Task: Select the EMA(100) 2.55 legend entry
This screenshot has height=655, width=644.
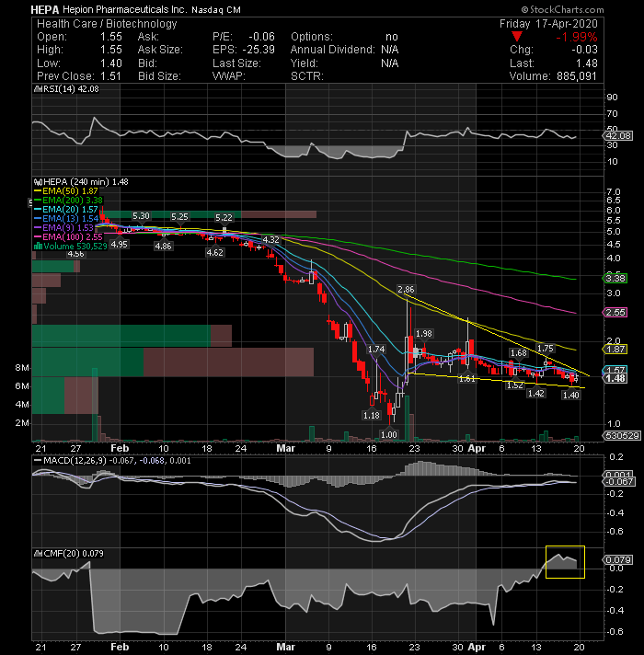Action: pyautogui.click(x=68, y=236)
